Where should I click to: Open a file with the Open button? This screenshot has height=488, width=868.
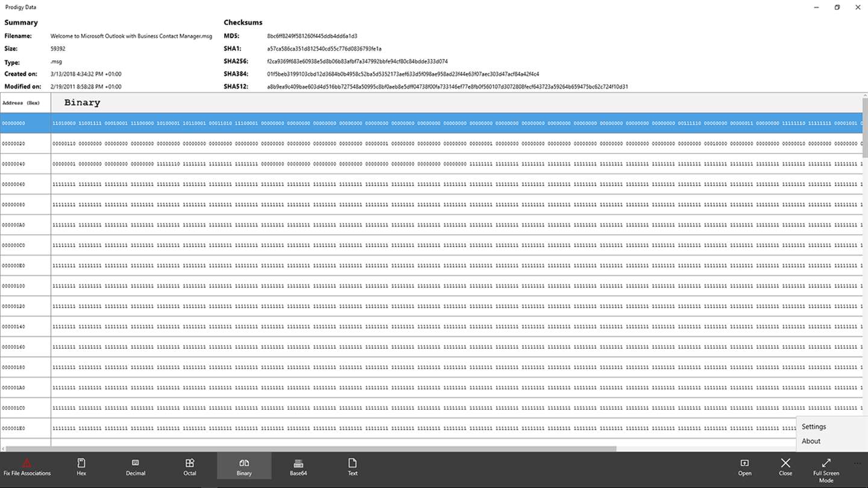tap(745, 467)
